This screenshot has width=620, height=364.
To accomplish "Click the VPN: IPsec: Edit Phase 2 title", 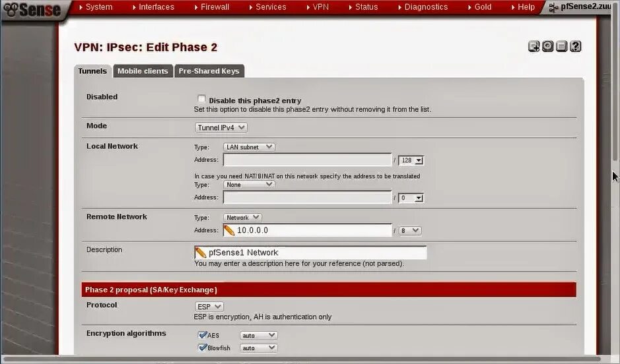I will pyautogui.click(x=146, y=47).
